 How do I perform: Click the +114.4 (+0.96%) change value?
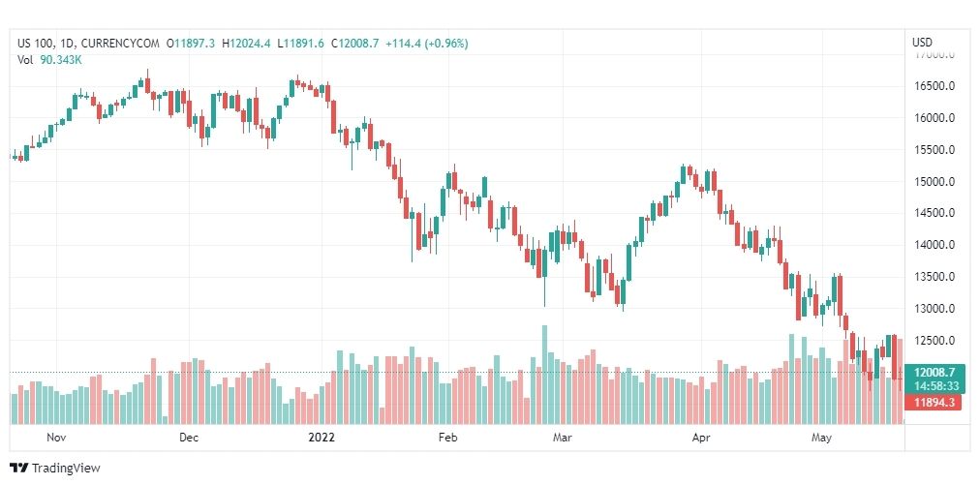click(426, 44)
